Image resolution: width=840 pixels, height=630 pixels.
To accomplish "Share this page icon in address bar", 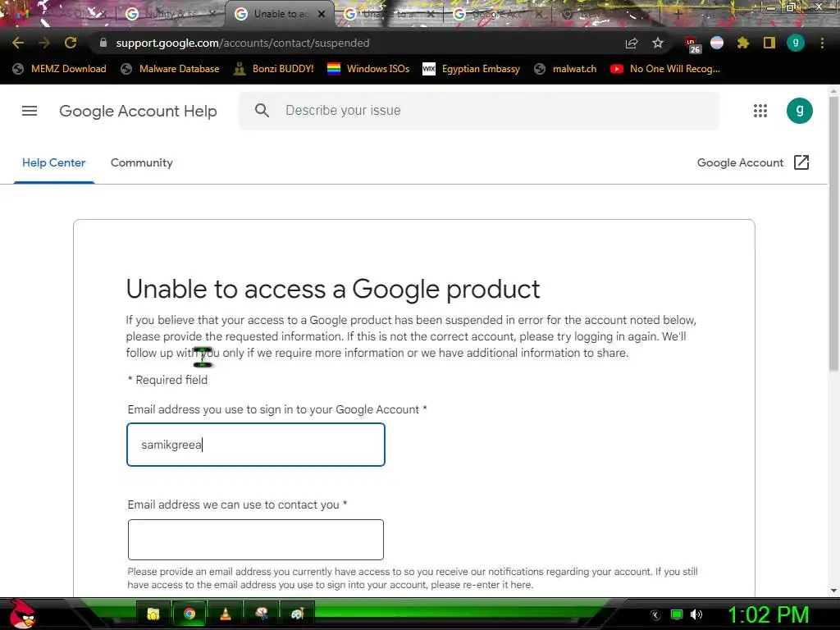I will [x=632, y=43].
